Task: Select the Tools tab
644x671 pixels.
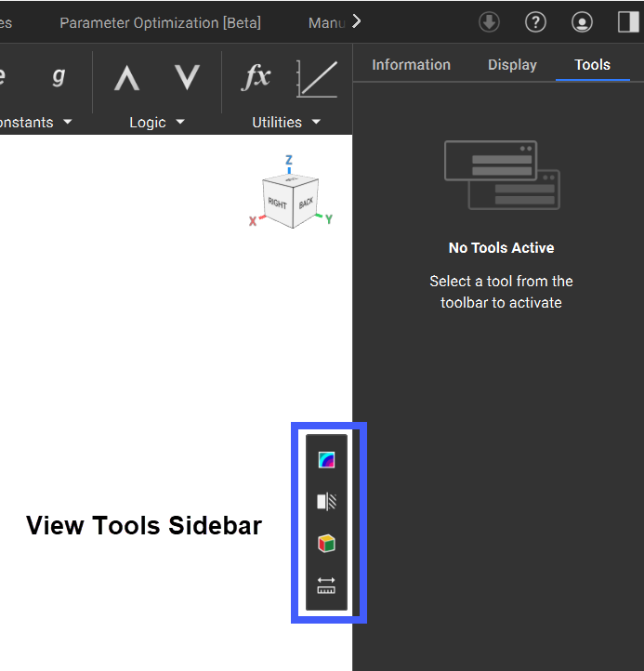Action: pos(592,65)
